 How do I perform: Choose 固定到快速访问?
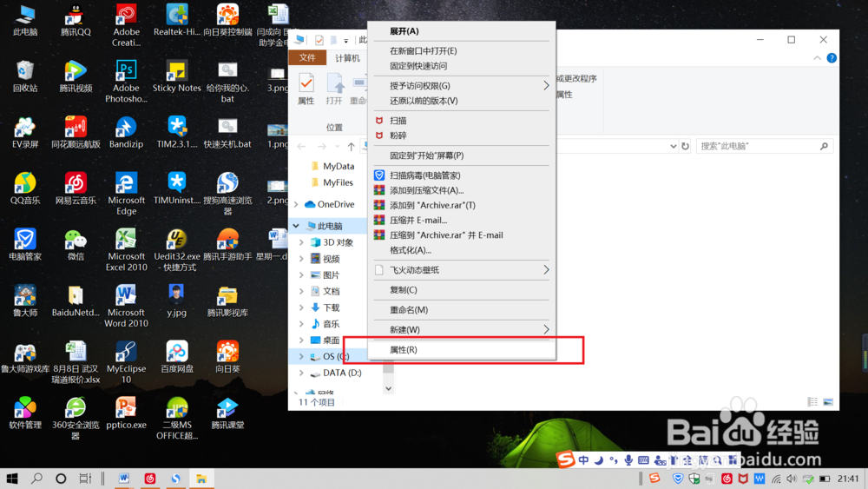462,66
